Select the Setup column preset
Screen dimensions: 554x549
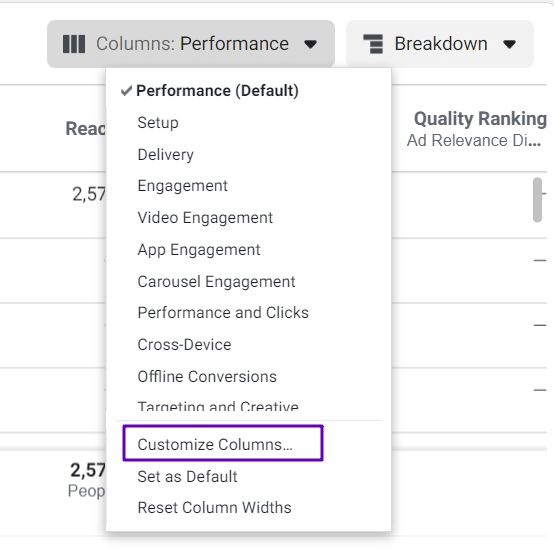pyautogui.click(x=158, y=123)
